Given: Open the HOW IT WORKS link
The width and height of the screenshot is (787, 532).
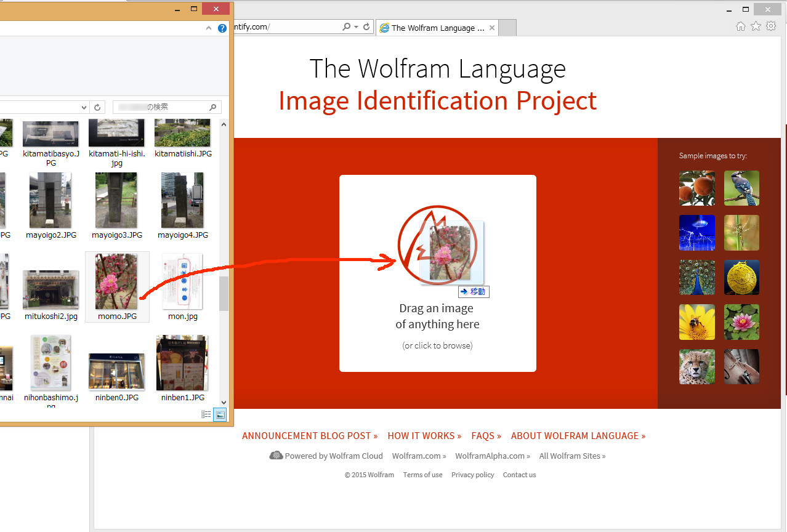Looking at the screenshot, I should point(424,436).
